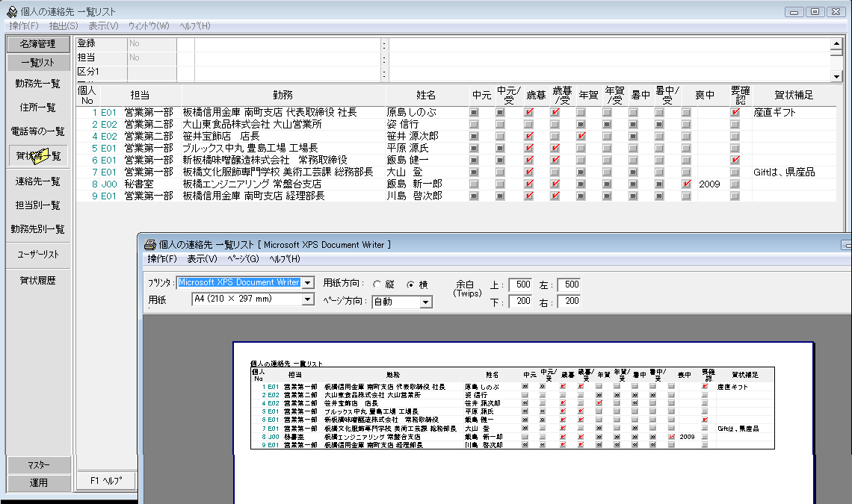Click the filter panel scrollbar down arrow

pyautogui.click(x=837, y=77)
